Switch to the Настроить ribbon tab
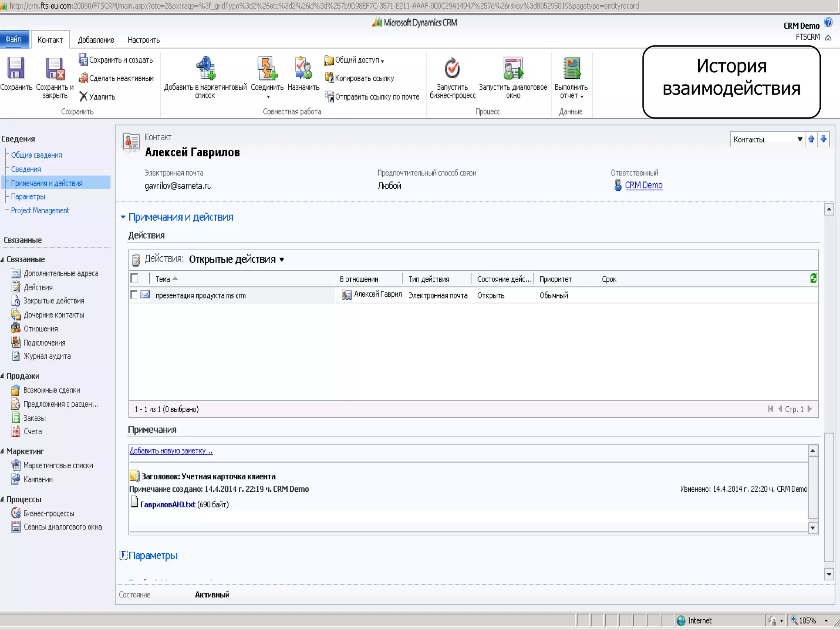840x630 pixels. [x=144, y=40]
